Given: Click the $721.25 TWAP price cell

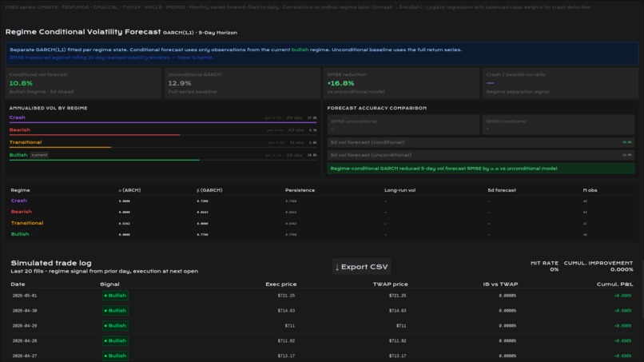Looking at the screenshot, I should click(398, 296).
